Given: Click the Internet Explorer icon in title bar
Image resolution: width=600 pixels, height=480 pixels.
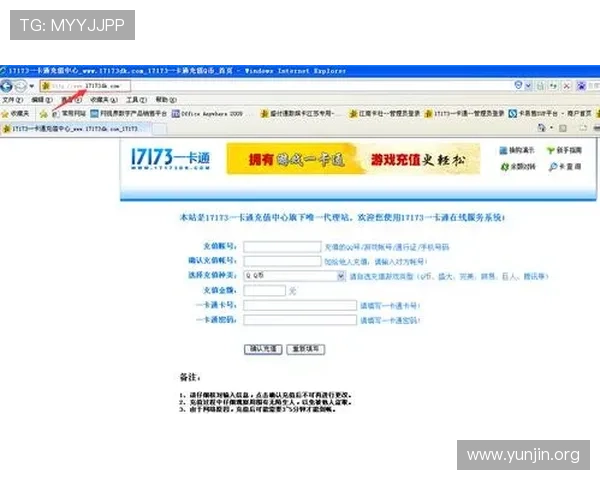Looking at the screenshot, I should (x=3, y=71).
